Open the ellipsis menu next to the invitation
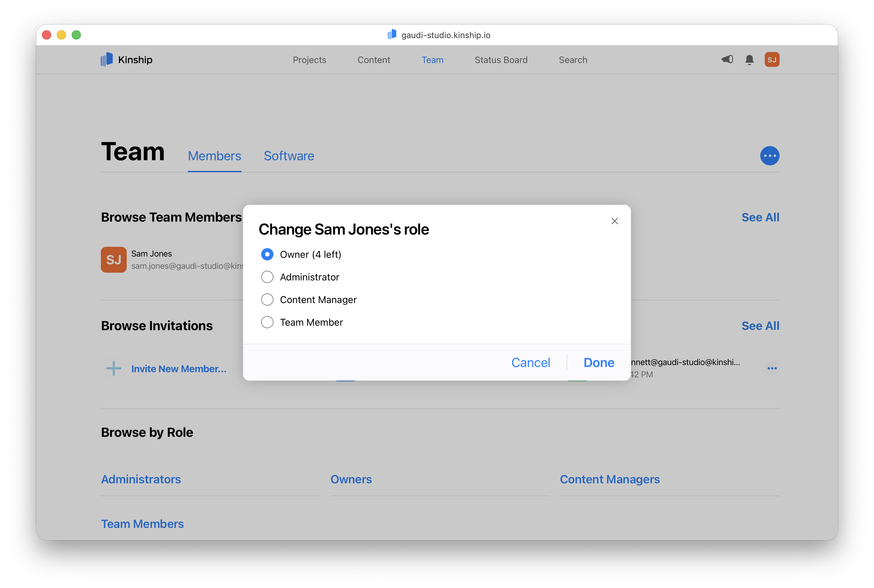 point(772,369)
